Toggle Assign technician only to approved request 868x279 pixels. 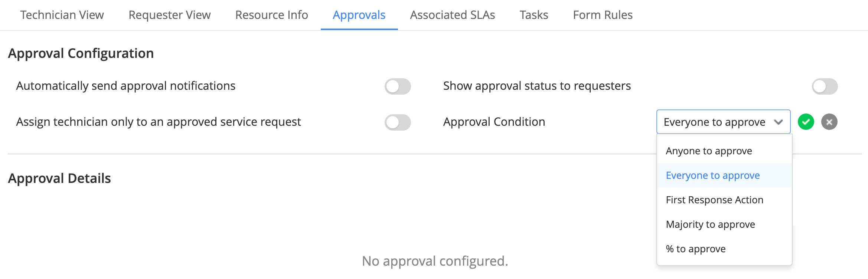coord(398,122)
